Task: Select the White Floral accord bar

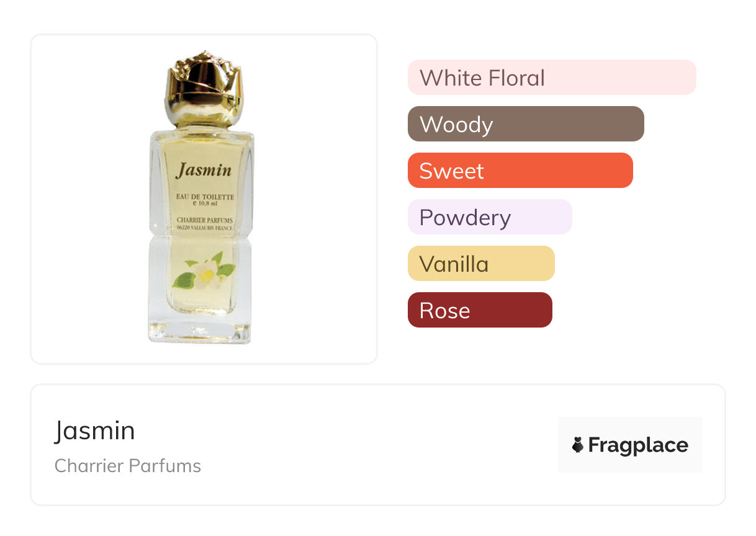Action: pos(551,78)
